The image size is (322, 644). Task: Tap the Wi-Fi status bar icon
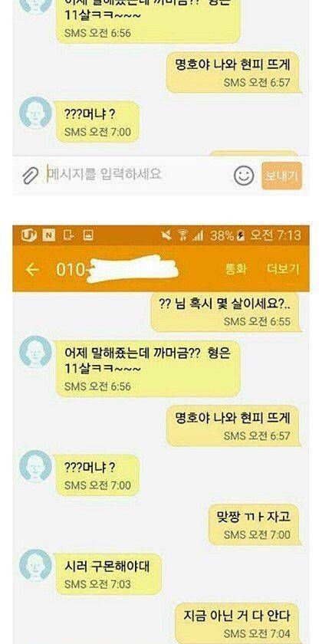click(182, 235)
